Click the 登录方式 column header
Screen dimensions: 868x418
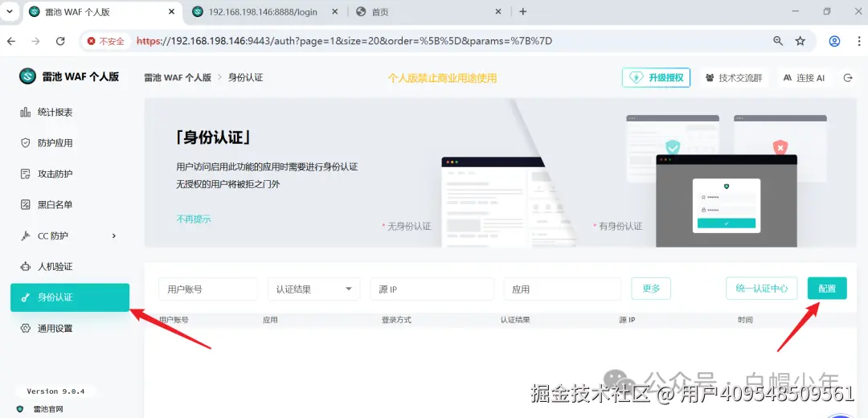click(x=396, y=319)
